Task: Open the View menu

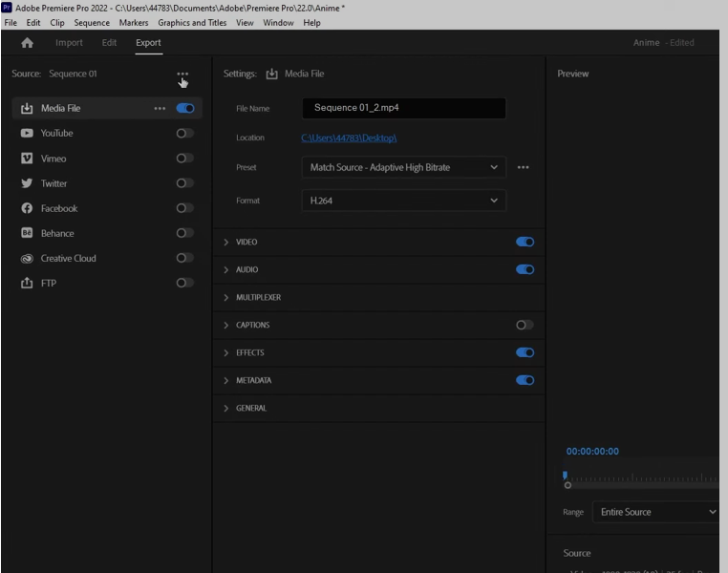Action: coord(245,23)
